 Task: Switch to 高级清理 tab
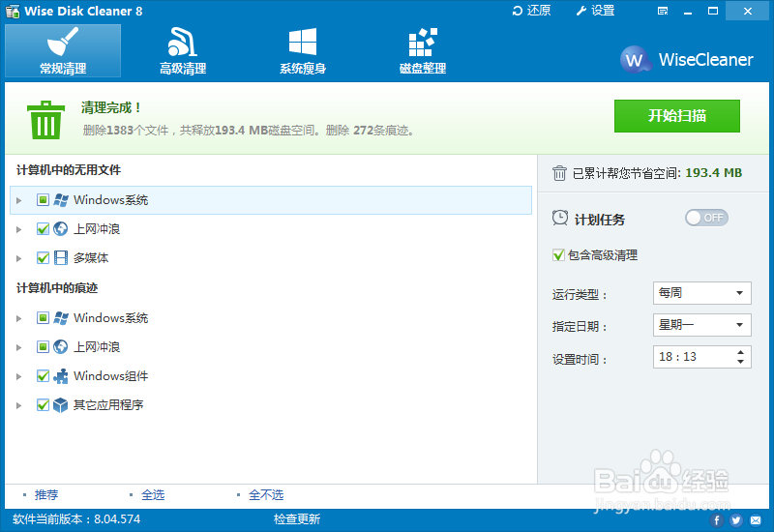pos(183,51)
